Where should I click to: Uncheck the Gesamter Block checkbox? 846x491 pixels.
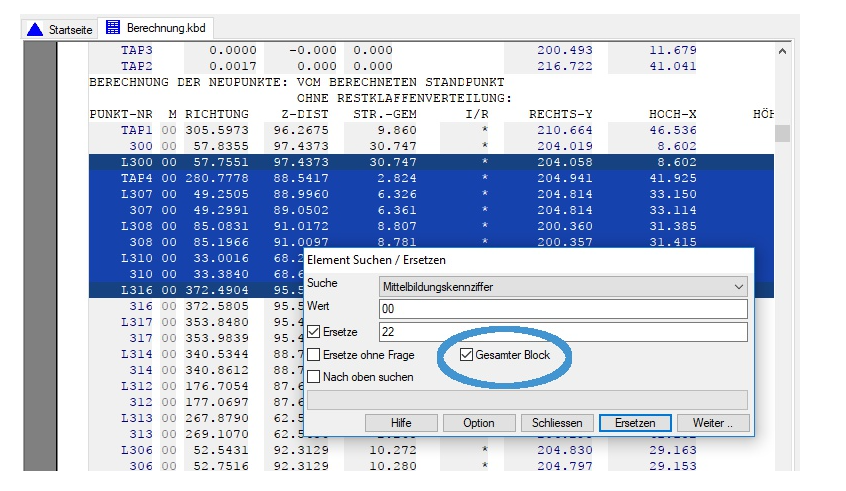tap(466, 355)
